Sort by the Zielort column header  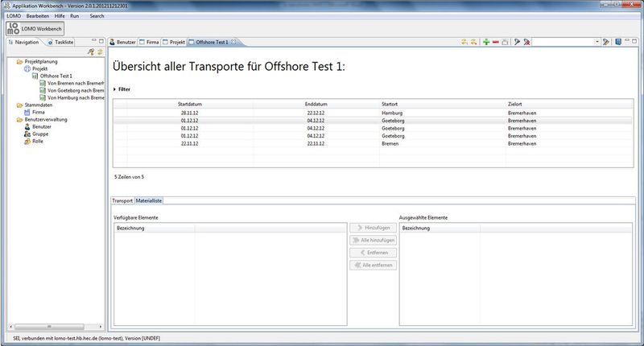click(x=569, y=105)
